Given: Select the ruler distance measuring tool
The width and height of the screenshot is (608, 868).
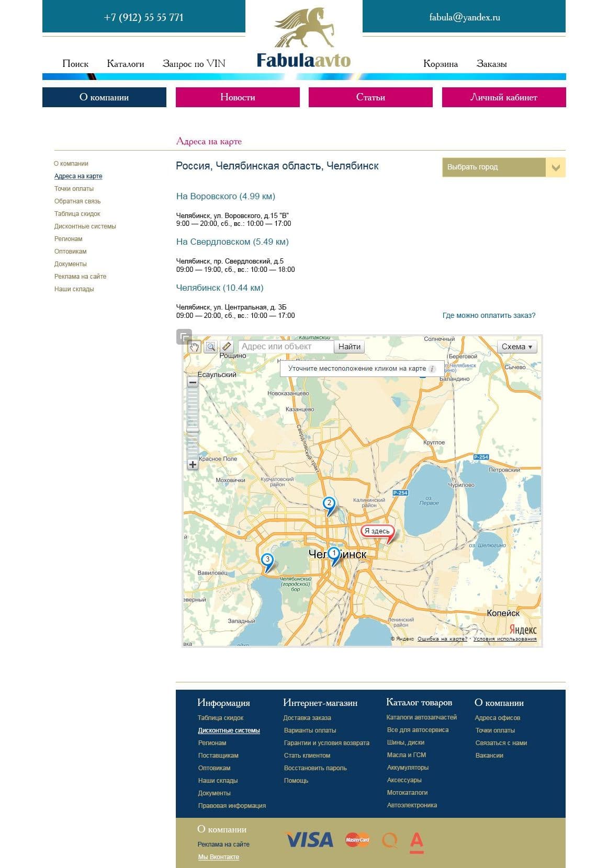Looking at the screenshot, I should [226, 347].
